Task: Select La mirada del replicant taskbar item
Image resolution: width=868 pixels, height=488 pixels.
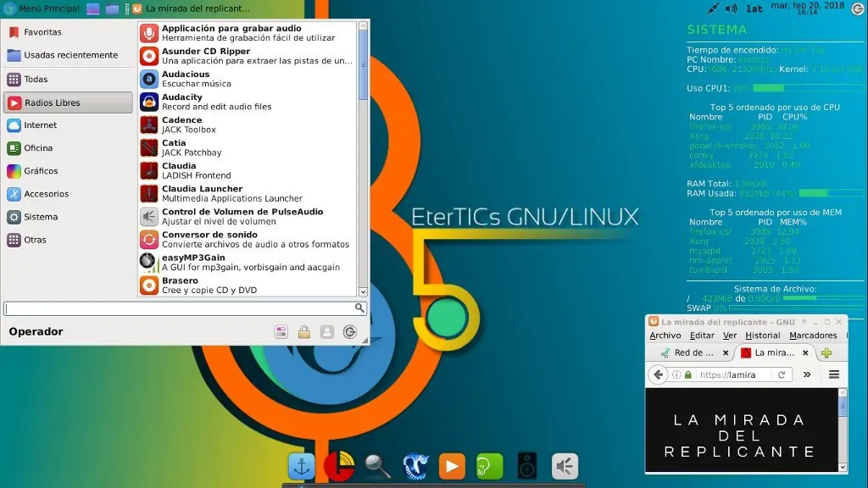Action: [191, 8]
